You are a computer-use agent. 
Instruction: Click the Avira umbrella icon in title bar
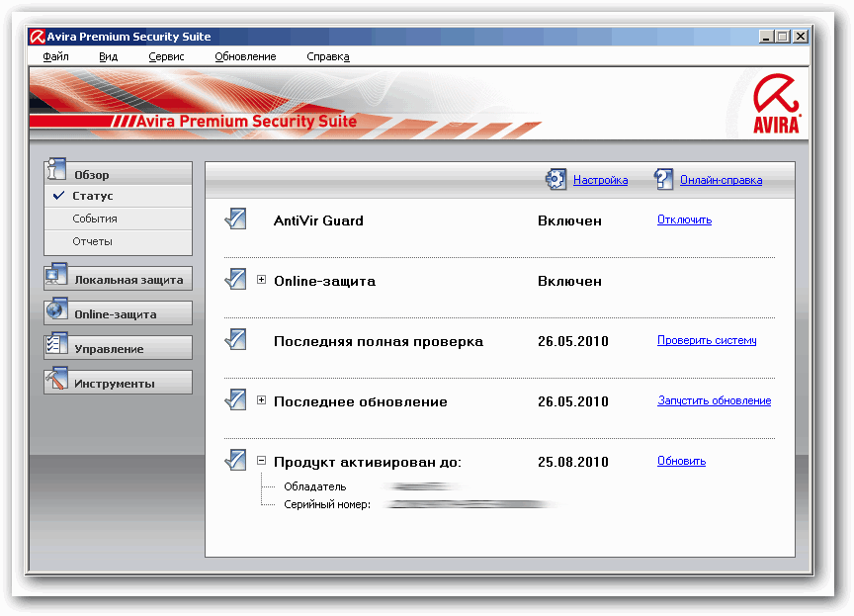37,37
